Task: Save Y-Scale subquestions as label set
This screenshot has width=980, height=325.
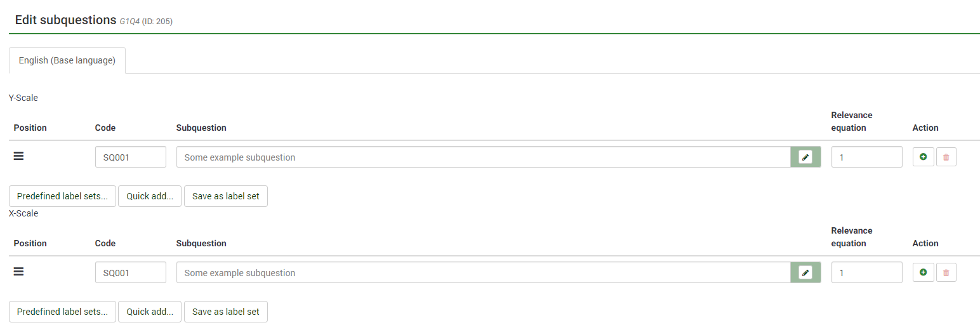Action: point(225,196)
